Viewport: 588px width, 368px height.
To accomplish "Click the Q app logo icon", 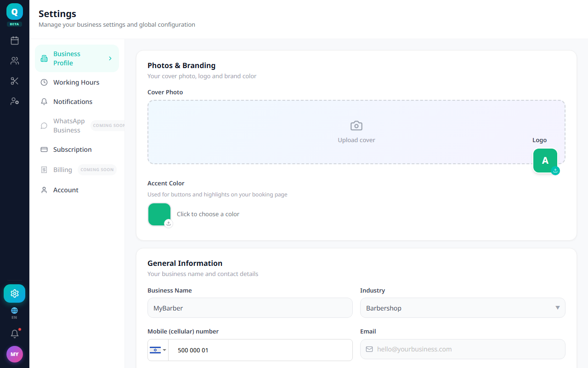I will pyautogui.click(x=15, y=11).
